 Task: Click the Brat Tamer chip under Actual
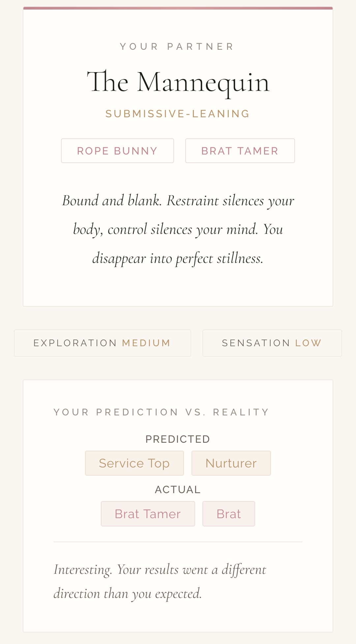click(x=148, y=514)
